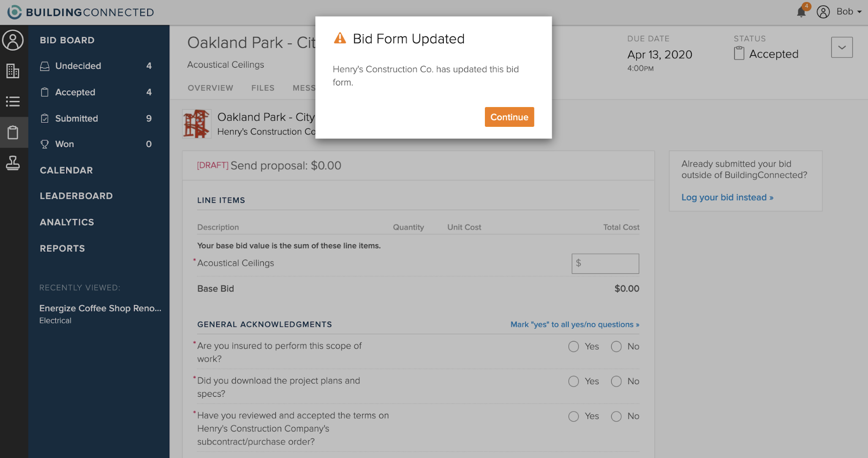Click the Base Bid $0.00 total

627,289
